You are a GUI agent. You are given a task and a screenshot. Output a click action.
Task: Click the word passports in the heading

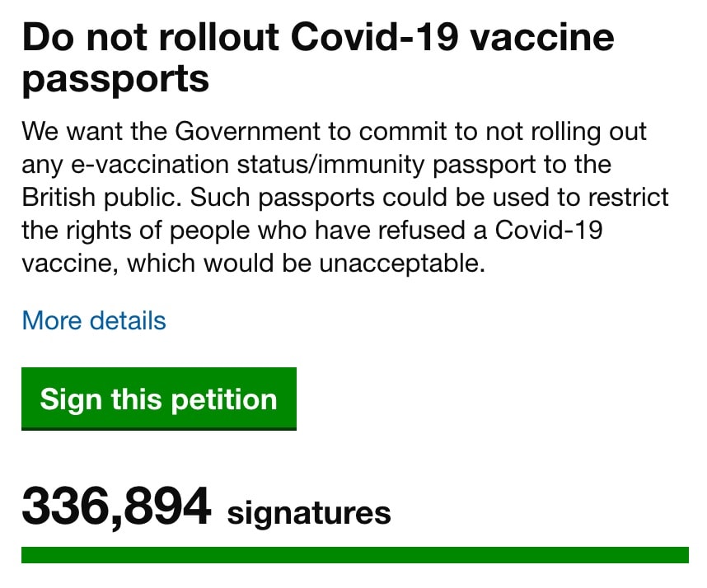115,79
